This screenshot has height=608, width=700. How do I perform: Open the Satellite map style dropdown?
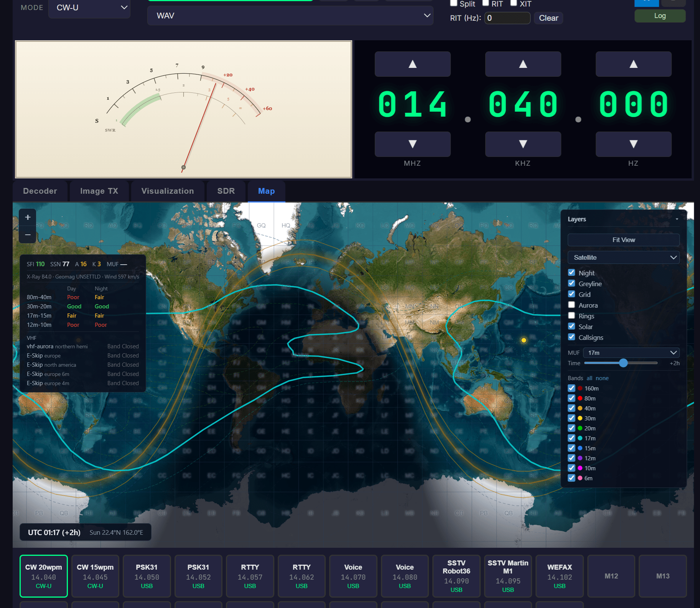pyautogui.click(x=623, y=257)
